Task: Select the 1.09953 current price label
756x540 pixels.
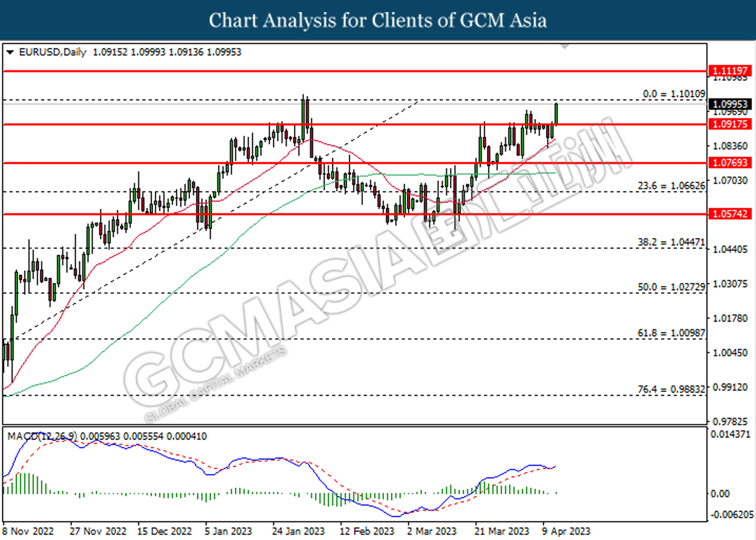Action: [730, 104]
